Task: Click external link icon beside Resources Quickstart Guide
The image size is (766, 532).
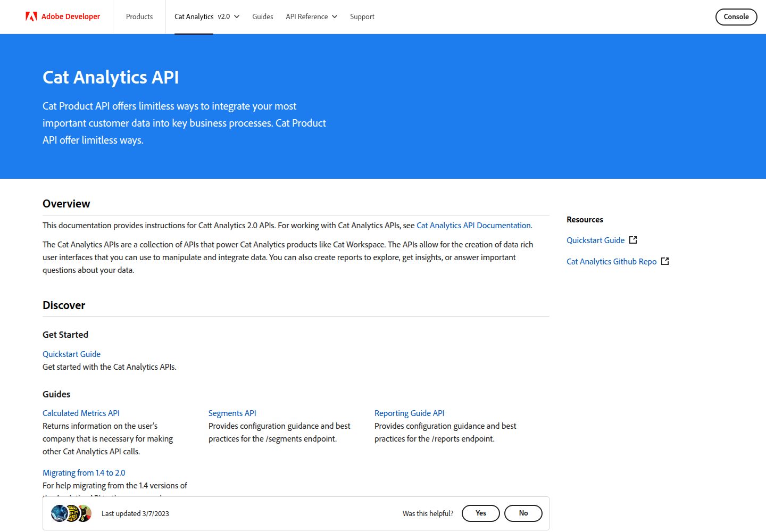Action: [633, 240]
